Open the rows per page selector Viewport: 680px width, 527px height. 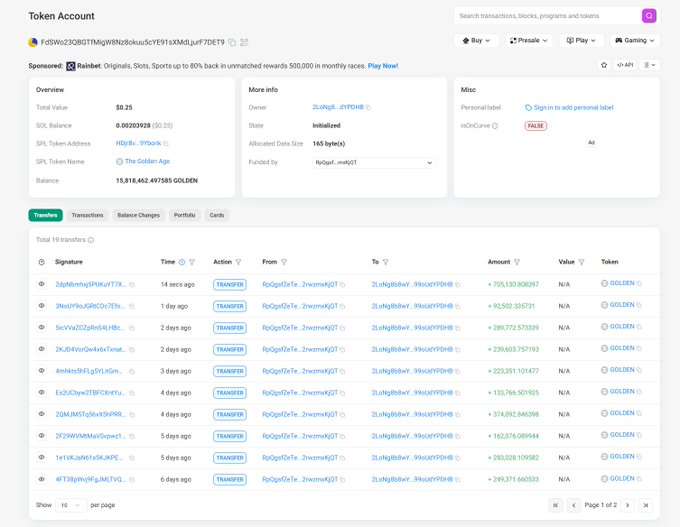[x=71, y=505]
